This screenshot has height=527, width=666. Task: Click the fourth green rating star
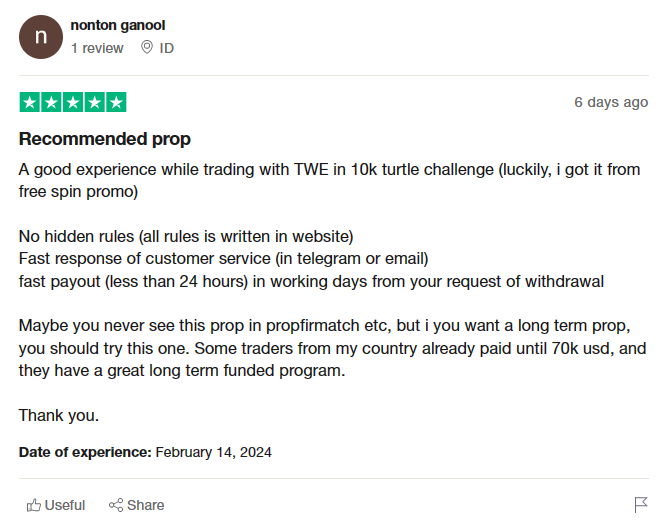pos(95,102)
